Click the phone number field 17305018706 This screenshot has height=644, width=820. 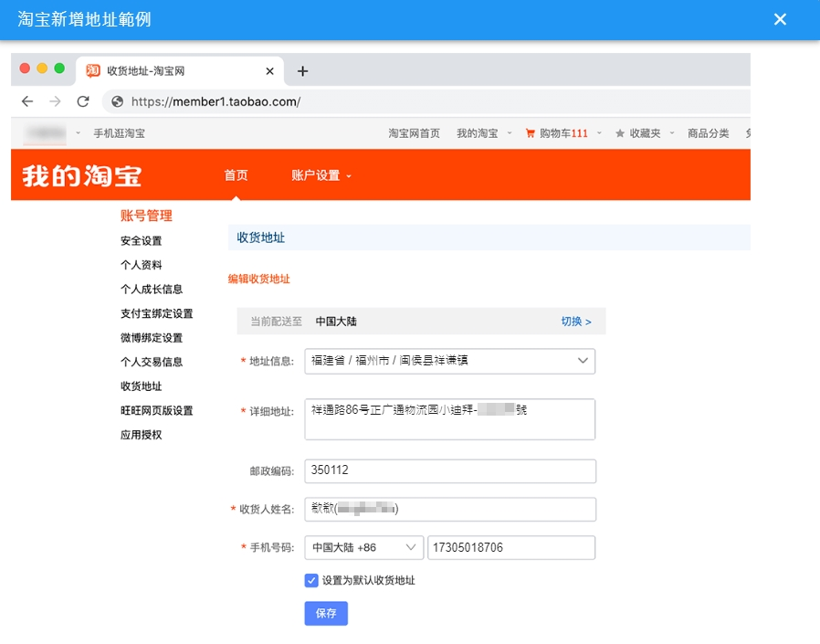tap(511, 548)
